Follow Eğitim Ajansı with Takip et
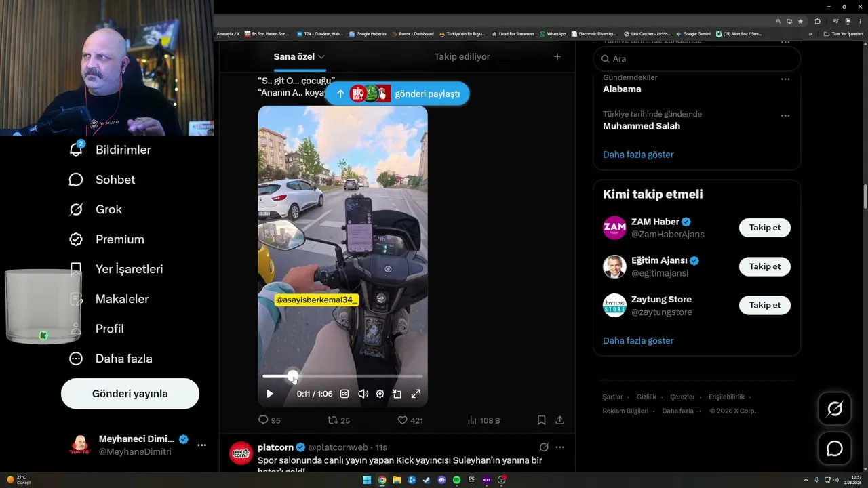 [765, 266]
